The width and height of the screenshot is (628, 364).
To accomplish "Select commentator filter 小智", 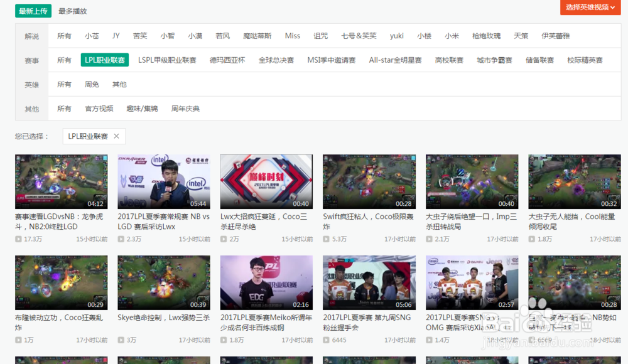I will point(168,36).
